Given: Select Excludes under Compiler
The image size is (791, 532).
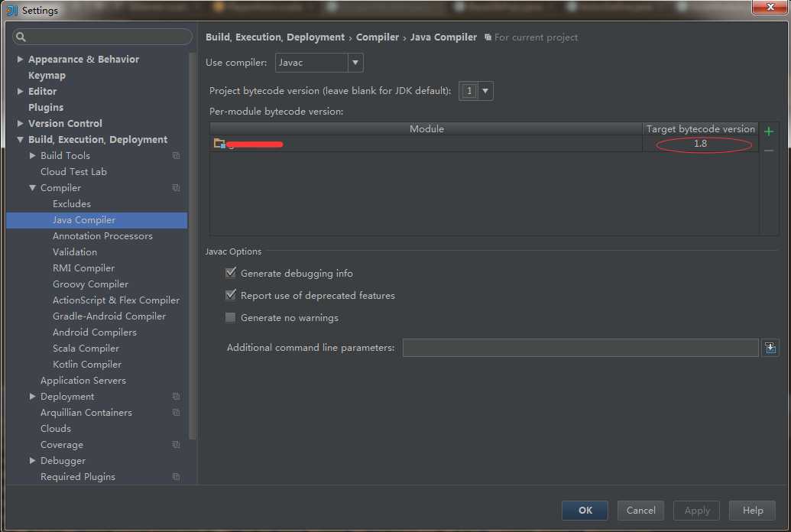Looking at the screenshot, I should click(x=72, y=204).
